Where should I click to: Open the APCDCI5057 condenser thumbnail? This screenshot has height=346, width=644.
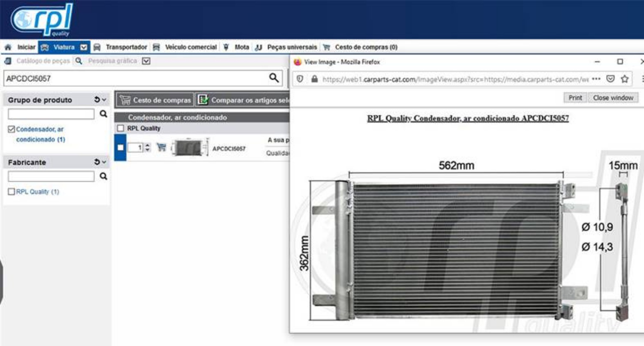tap(189, 147)
